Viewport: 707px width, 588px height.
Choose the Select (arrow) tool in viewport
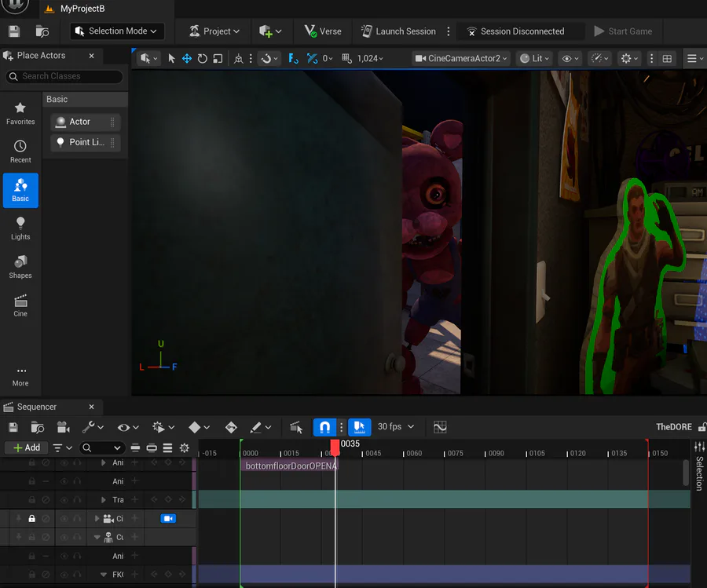coord(171,58)
